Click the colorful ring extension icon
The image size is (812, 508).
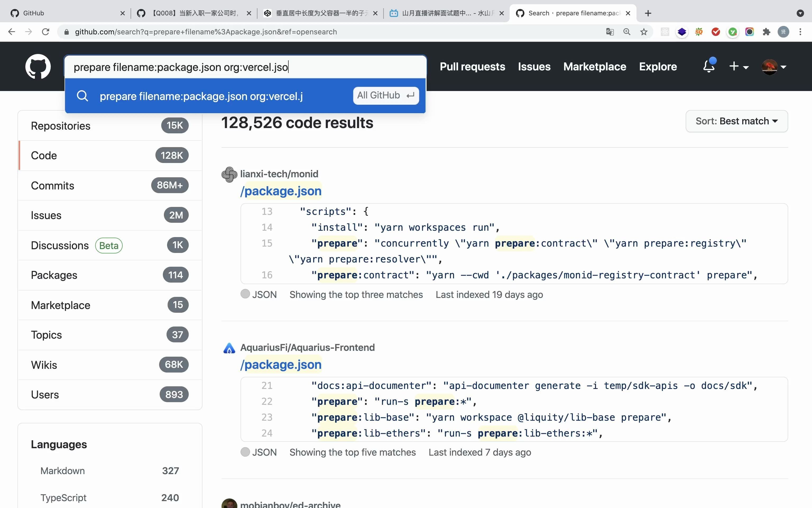pos(750,31)
